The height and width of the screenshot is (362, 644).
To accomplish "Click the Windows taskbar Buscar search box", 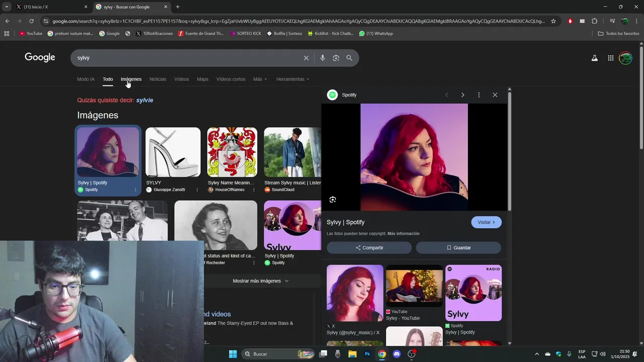I will tap(279, 354).
